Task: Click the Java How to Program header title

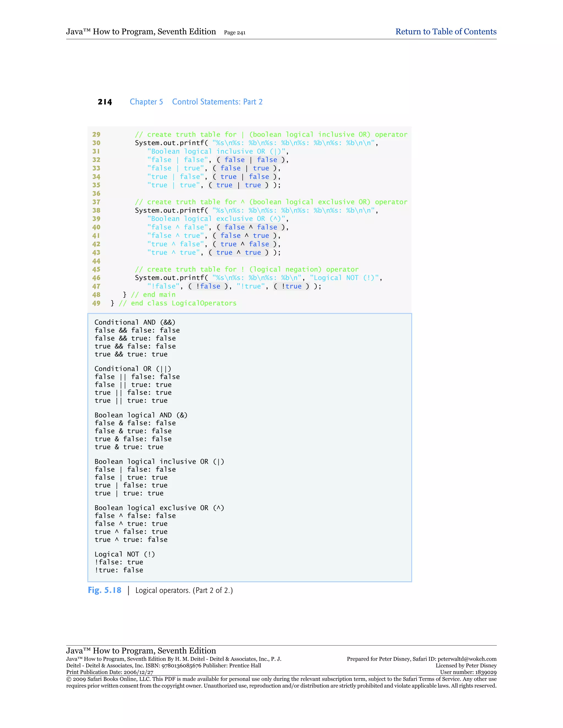Action: coord(141,32)
